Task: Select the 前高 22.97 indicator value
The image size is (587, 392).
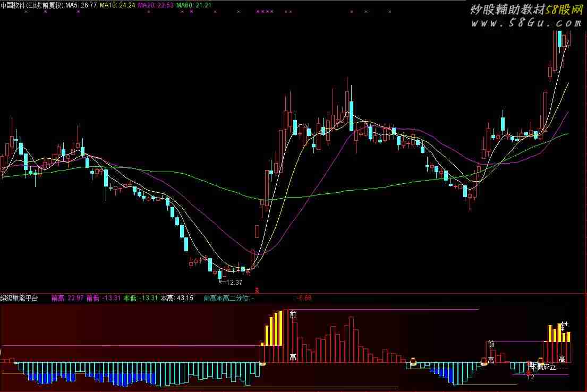Action: tap(67, 298)
